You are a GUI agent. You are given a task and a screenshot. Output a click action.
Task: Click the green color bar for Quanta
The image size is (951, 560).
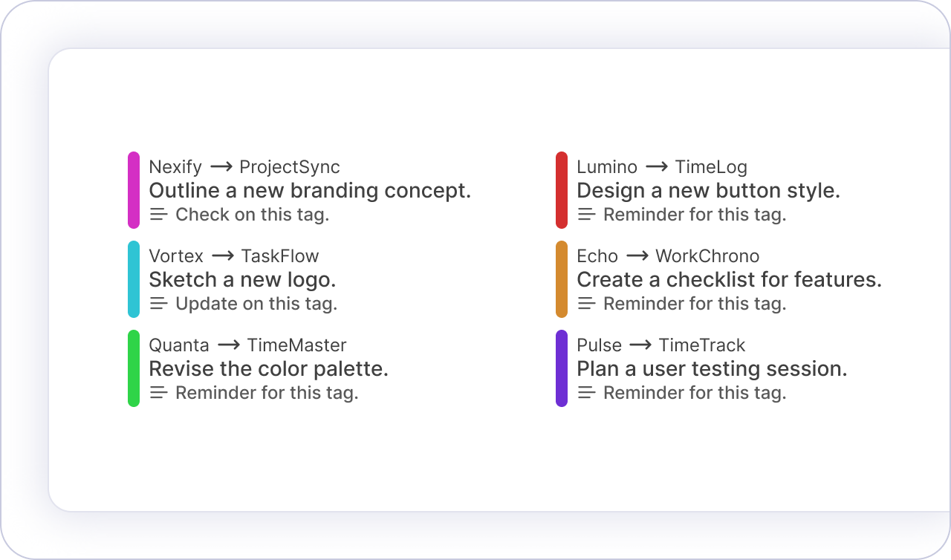coord(134,368)
